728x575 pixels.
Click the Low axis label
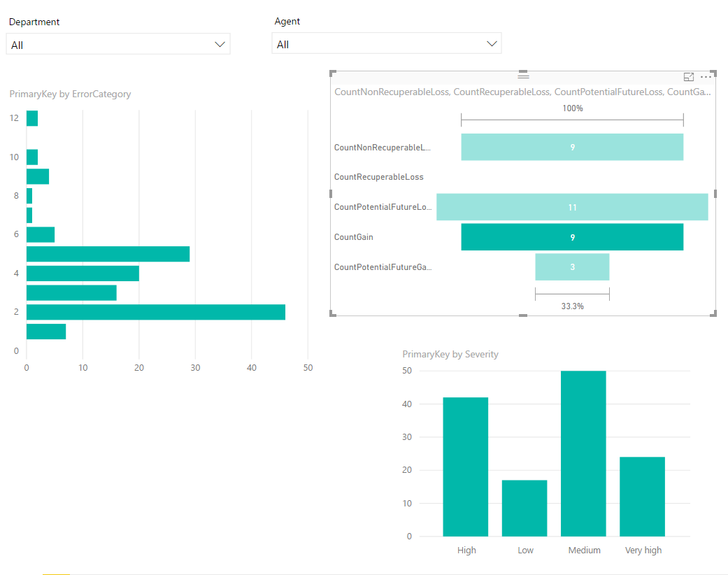pyautogui.click(x=525, y=551)
